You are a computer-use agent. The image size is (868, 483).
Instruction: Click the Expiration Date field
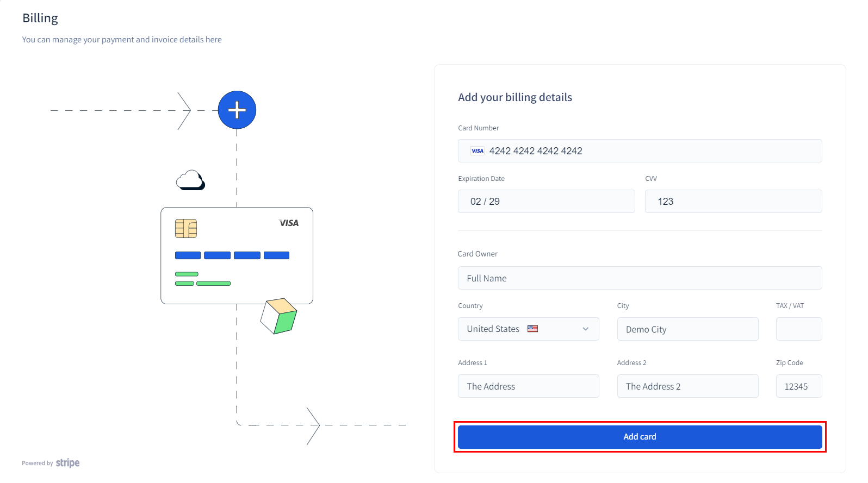point(546,202)
